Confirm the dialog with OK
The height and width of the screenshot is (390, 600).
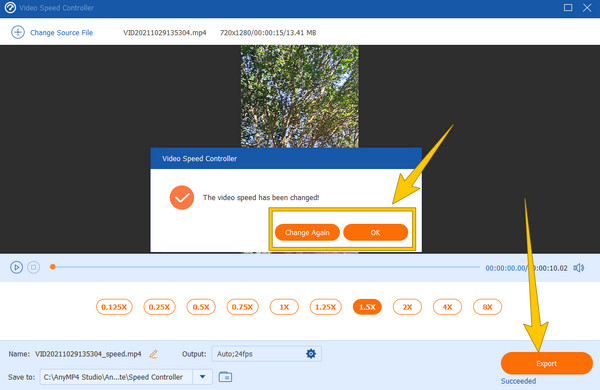coord(375,232)
